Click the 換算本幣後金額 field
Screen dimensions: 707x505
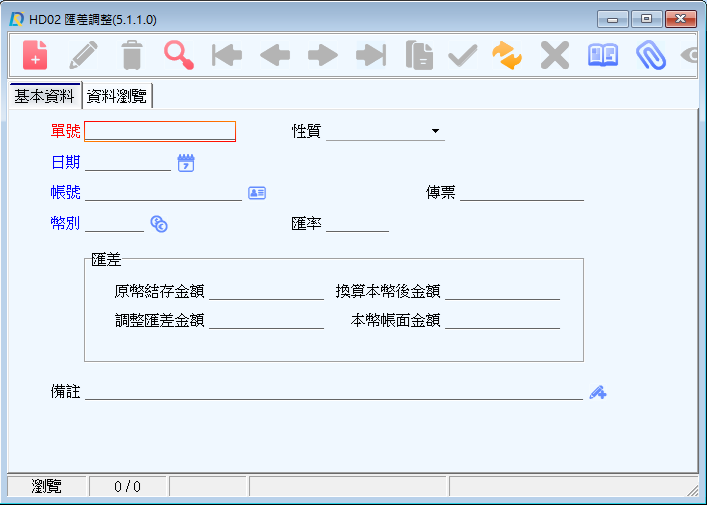click(x=502, y=291)
